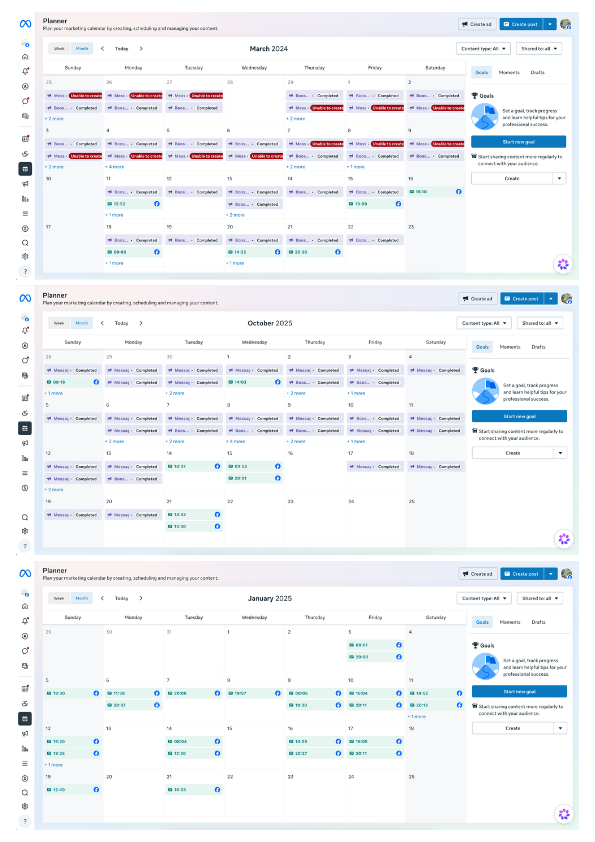Open Insights bar chart in March 2024 sidebar
The image size is (595, 842).
(25, 199)
